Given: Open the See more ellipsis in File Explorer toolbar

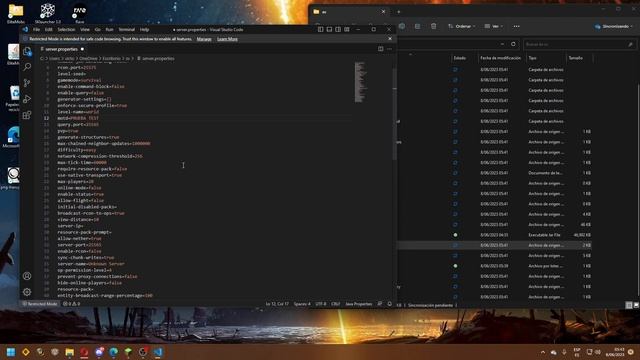Looking at the screenshot, I should tap(516, 26).
